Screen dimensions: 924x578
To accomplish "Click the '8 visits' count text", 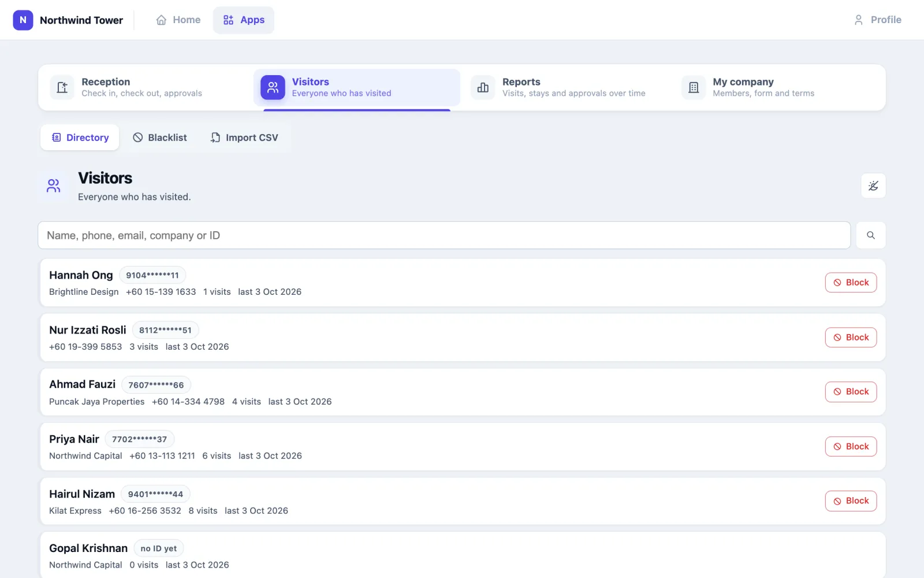I will [203, 511].
